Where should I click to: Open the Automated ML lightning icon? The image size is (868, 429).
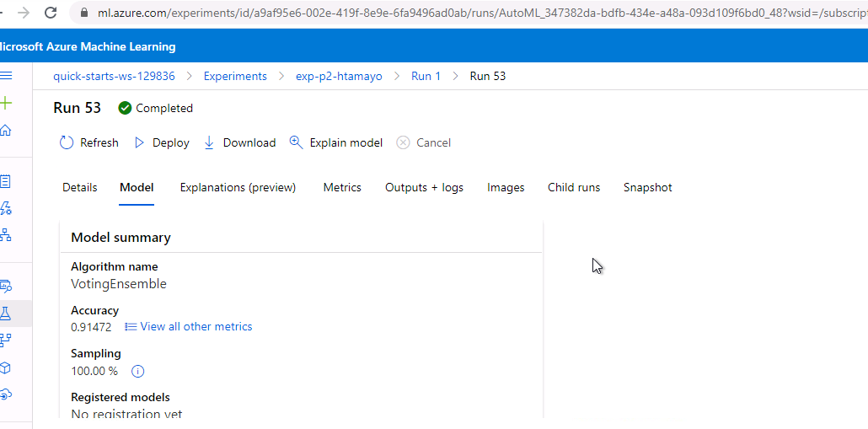click(x=6, y=208)
